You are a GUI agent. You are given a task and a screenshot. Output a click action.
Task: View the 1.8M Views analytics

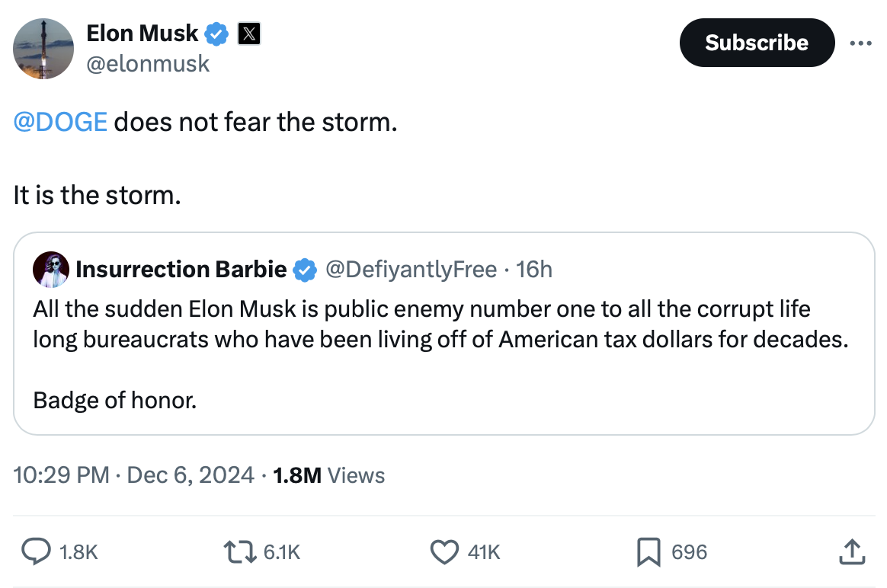328,475
